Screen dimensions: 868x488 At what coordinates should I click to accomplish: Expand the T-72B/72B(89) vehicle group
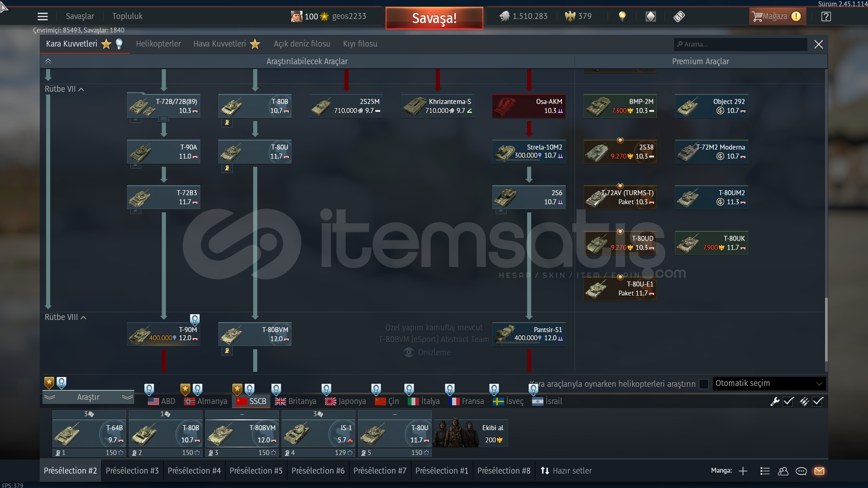[x=164, y=119]
